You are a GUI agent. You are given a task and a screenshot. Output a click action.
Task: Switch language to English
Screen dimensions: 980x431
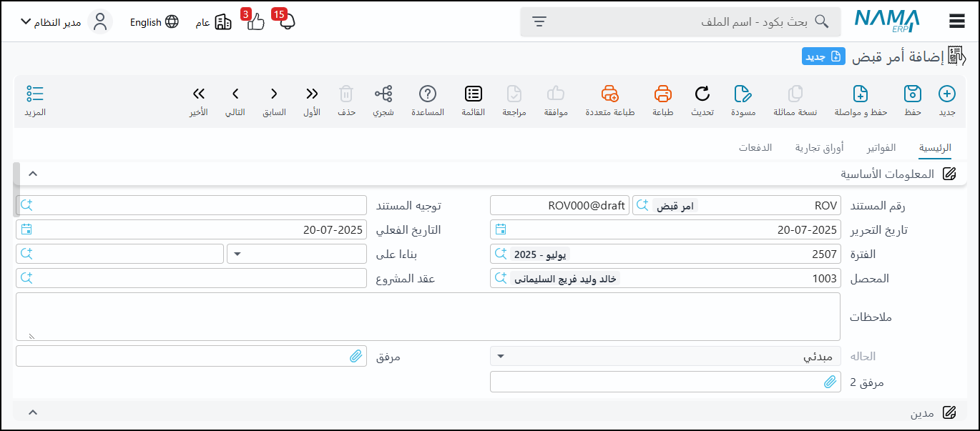click(x=154, y=22)
